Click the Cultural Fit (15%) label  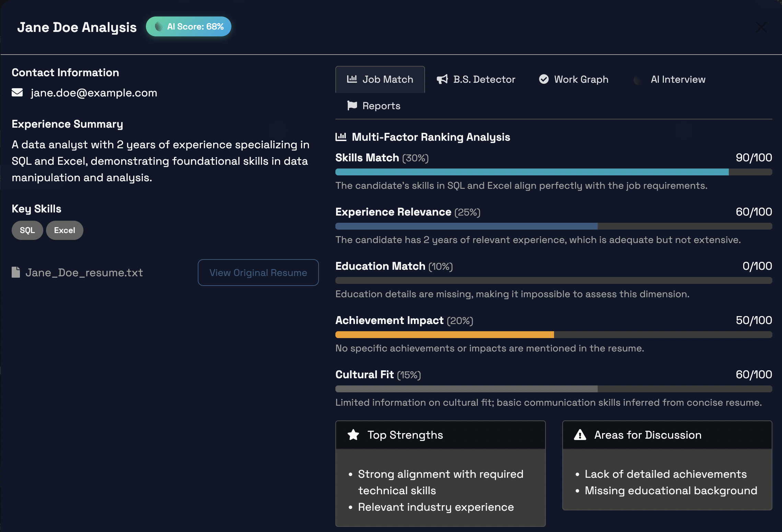click(378, 375)
